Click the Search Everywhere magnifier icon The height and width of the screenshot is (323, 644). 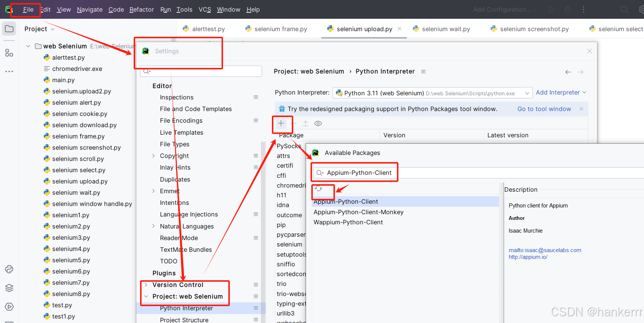tap(624, 9)
